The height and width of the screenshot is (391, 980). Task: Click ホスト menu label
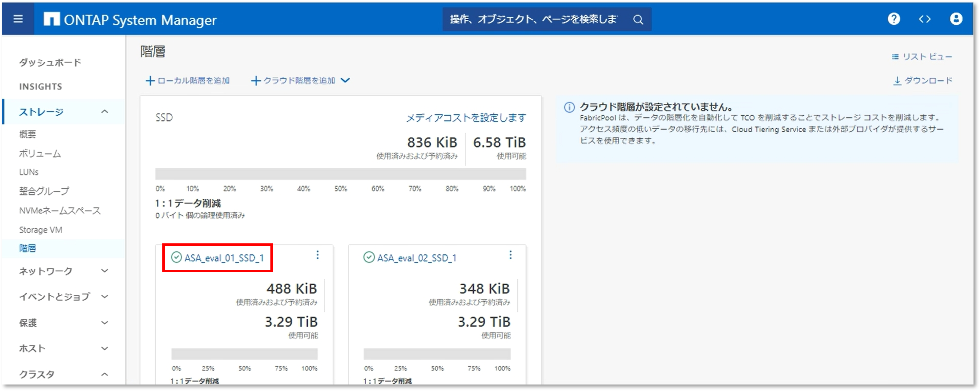pyautogui.click(x=32, y=348)
